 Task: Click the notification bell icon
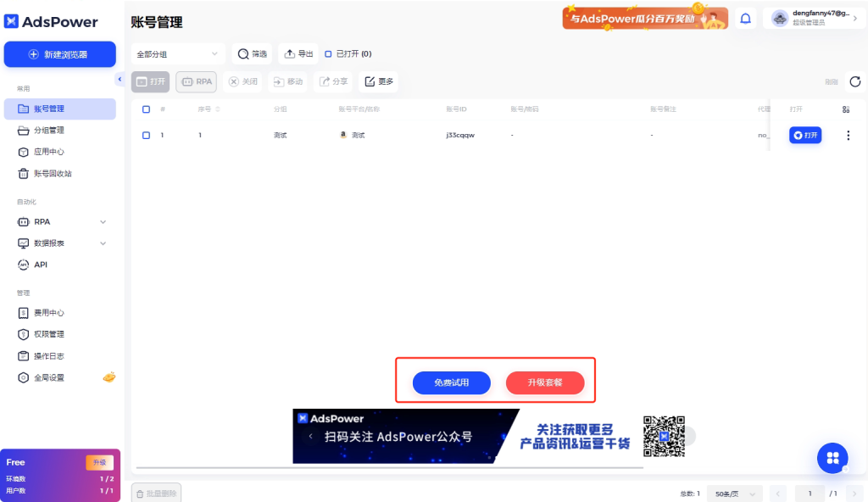pos(746,19)
